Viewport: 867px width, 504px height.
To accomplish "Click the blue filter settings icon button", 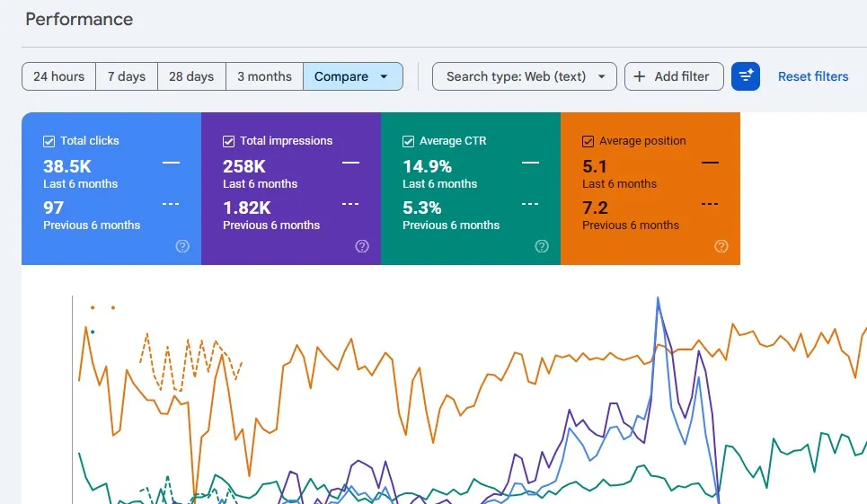I will [746, 76].
